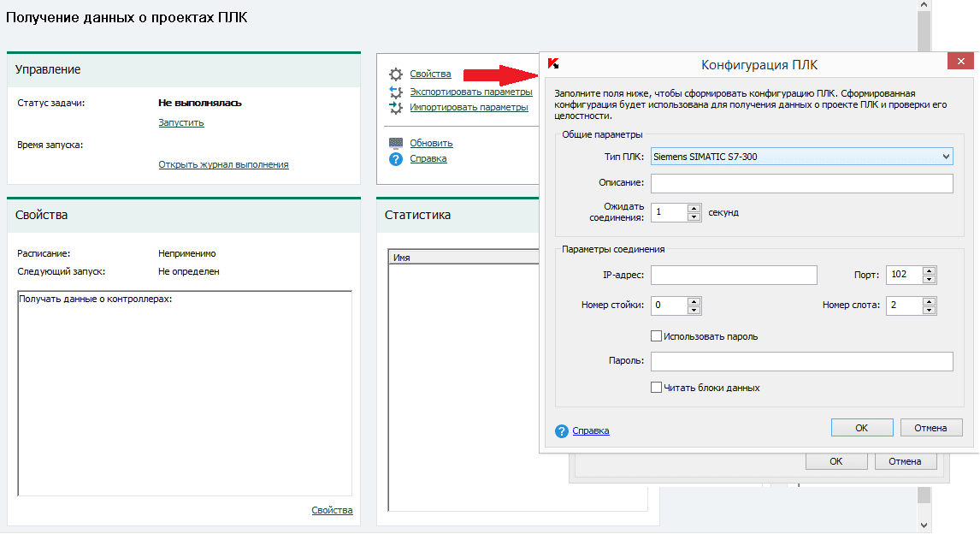The width and height of the screenshot is (980, 534).
Task: Open the Свойства link in action panel
Action: pos(431,74)
